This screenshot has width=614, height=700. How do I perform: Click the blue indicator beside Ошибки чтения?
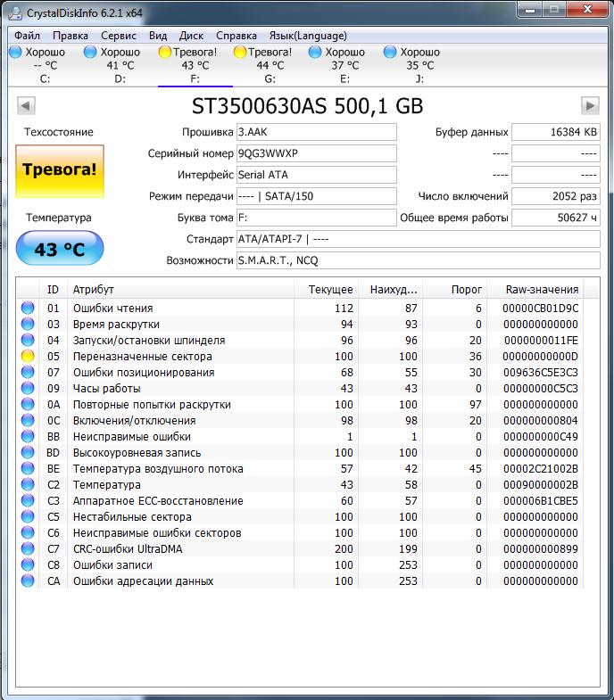point(28,309)
